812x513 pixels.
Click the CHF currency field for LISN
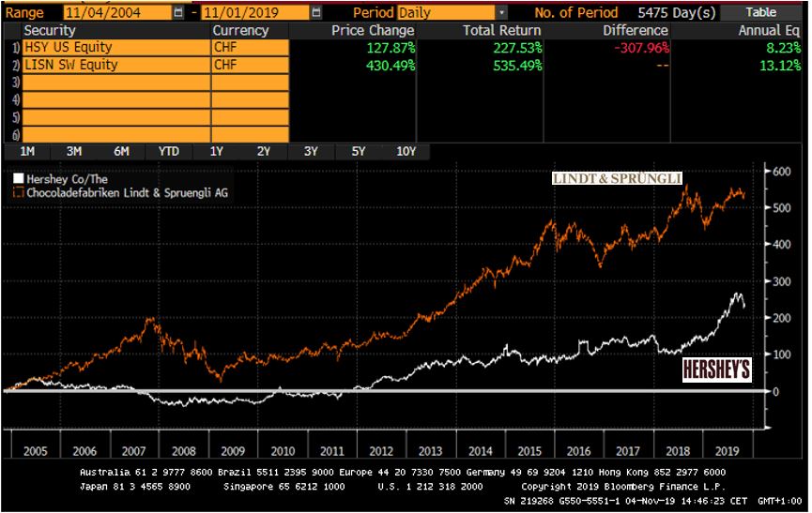click(250, 65)
